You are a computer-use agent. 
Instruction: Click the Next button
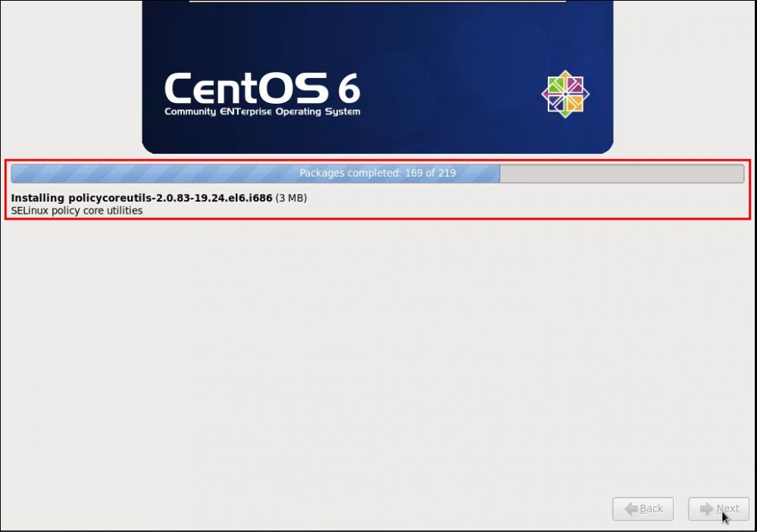[718, 509]
